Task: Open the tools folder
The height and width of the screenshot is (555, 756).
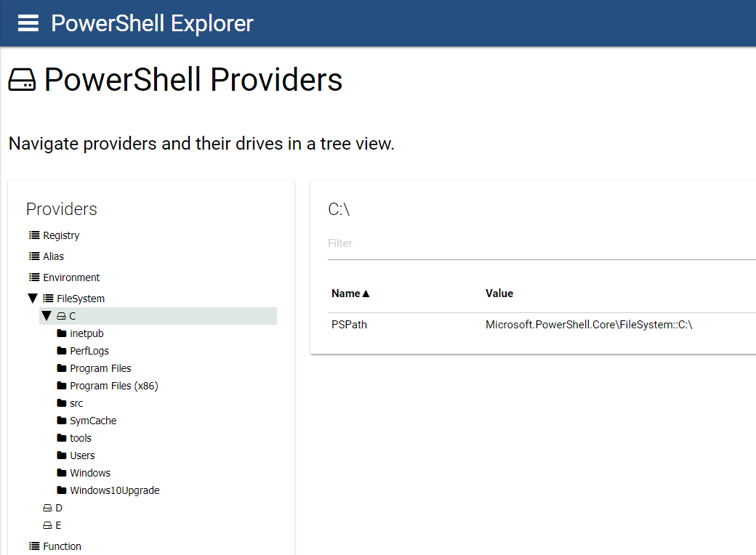Action: [81, 438]
